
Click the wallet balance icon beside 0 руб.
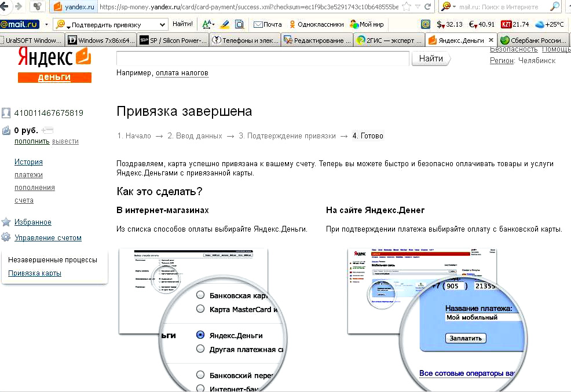(6, 130)
